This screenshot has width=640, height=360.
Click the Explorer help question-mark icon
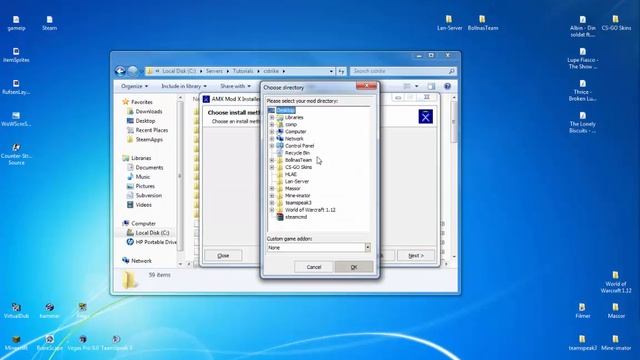click(x=447, y=86)
